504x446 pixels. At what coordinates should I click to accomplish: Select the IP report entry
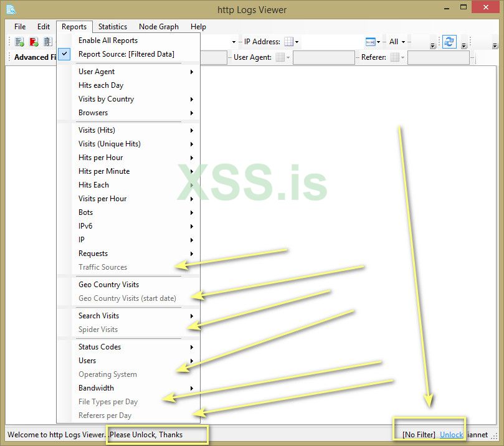pyautogui.click(x=128, y=240)
